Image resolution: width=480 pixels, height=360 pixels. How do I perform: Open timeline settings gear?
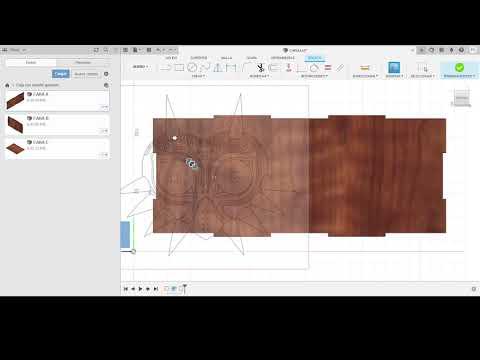click(x=474, y=289)
